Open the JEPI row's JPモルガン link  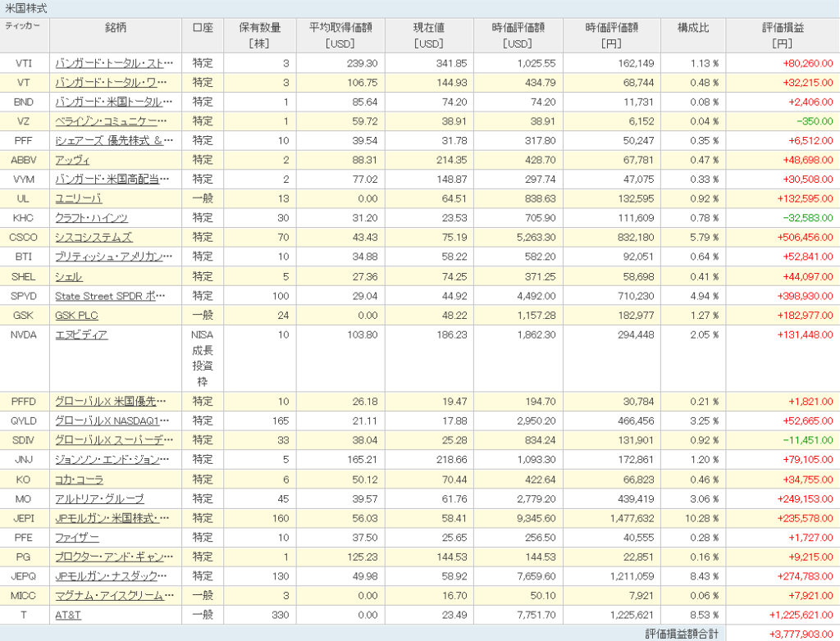113,518
